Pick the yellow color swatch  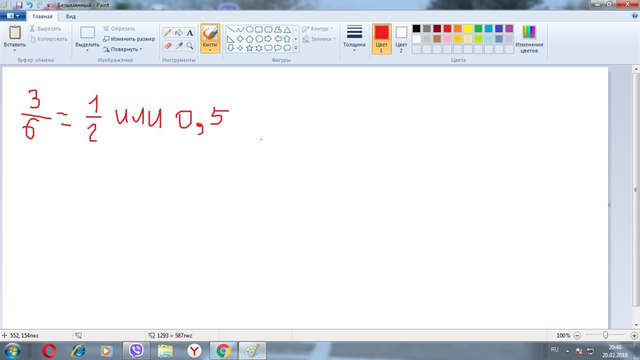click(x=468, y=29)
